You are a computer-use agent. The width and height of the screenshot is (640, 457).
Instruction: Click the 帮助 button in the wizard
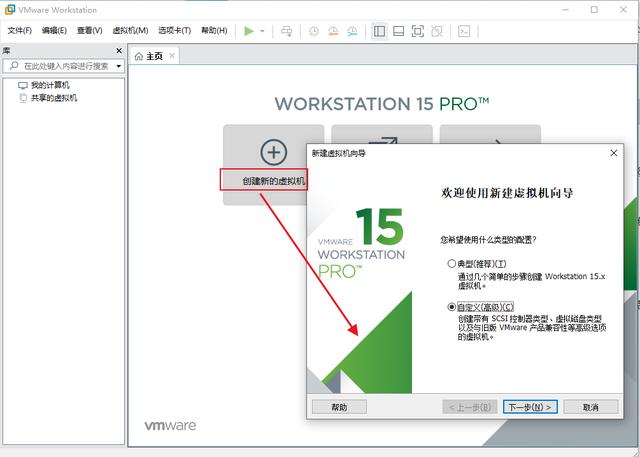pyautogui.click(x=339, y=407)
